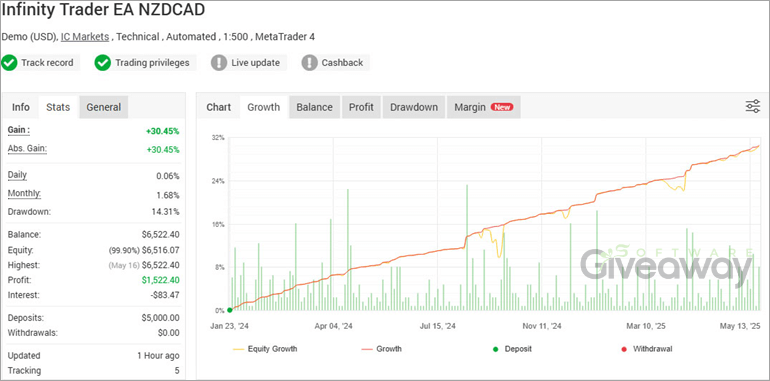Click the green Track record checkmark icon
This screenshot has width=770, height=381.
coord(9,63)
